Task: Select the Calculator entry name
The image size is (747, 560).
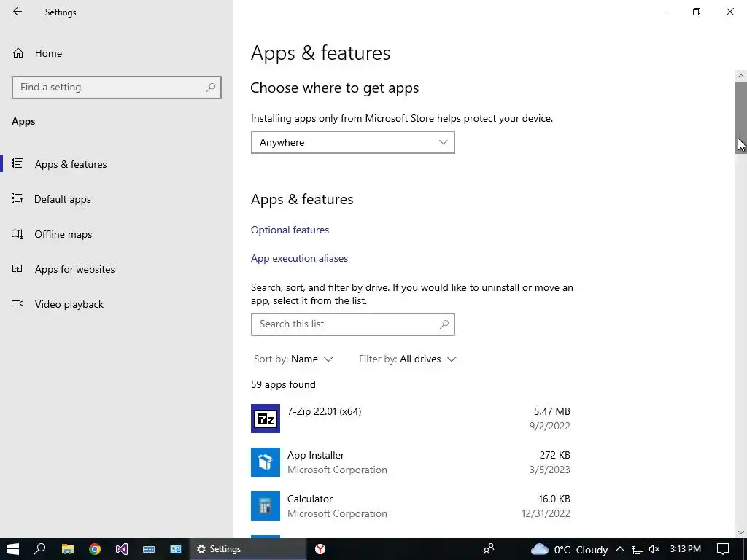Action: coord(309,499)
